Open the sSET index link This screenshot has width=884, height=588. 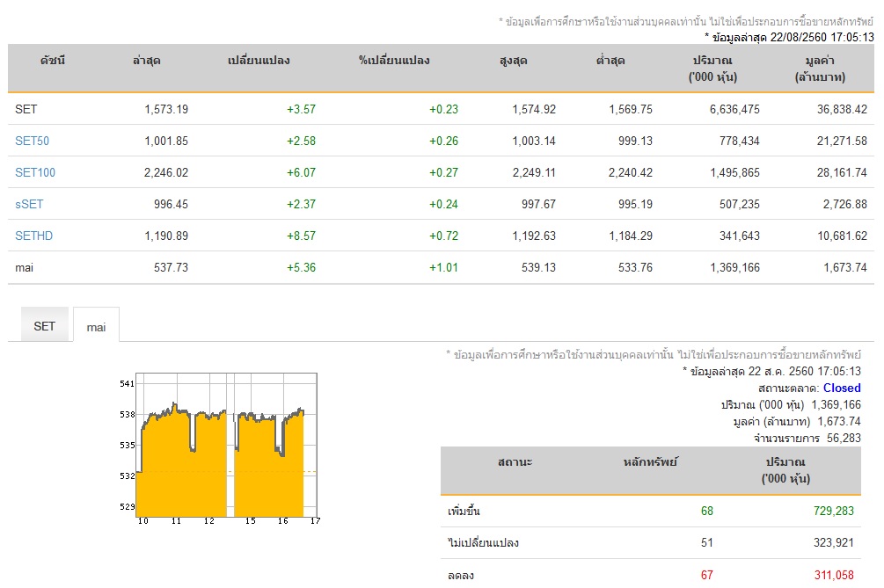(29, 204)
